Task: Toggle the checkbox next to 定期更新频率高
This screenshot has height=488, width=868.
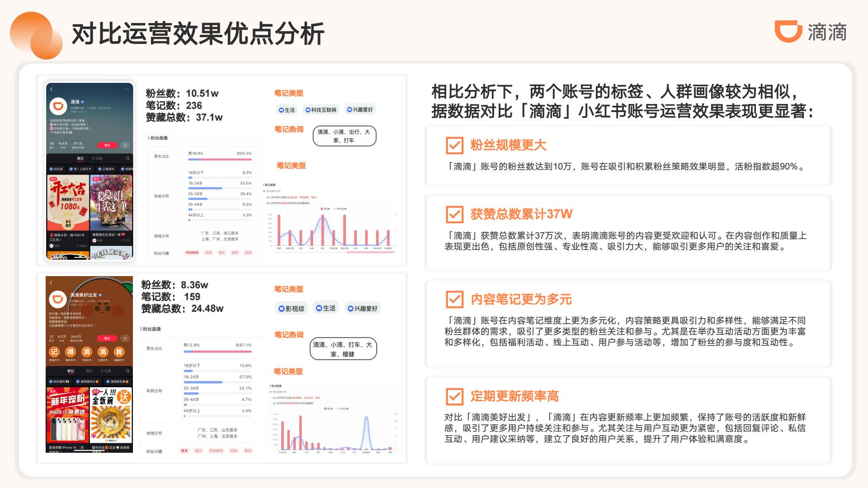Action: (454, 396)
